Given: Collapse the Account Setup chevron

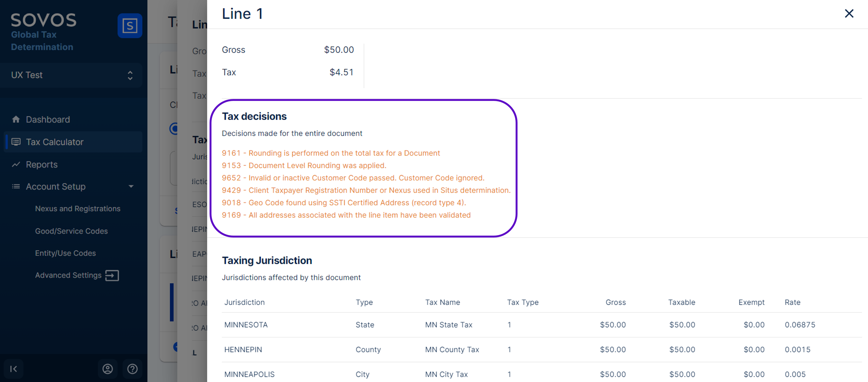Looking at the screenshot, I should point(131,186).
